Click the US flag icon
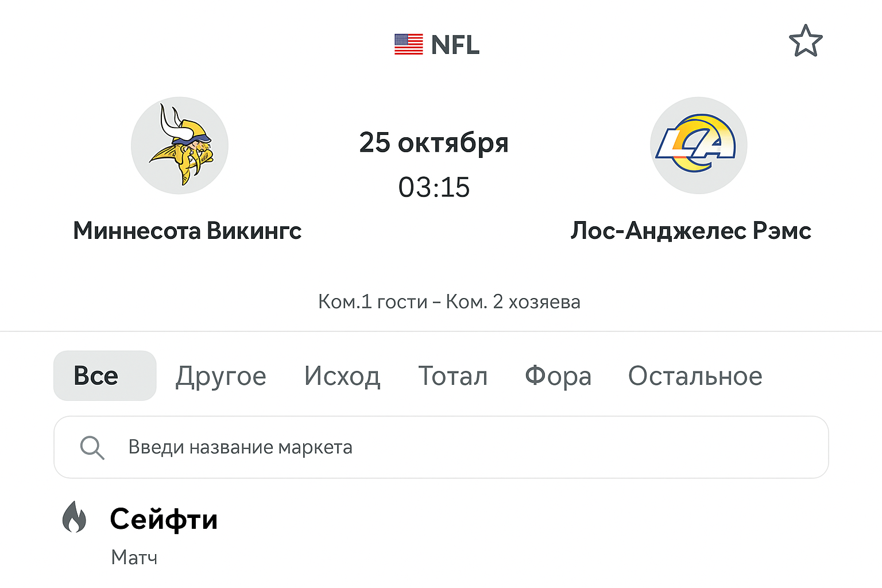This screenshot has height=588, width=882. [408, 45]
